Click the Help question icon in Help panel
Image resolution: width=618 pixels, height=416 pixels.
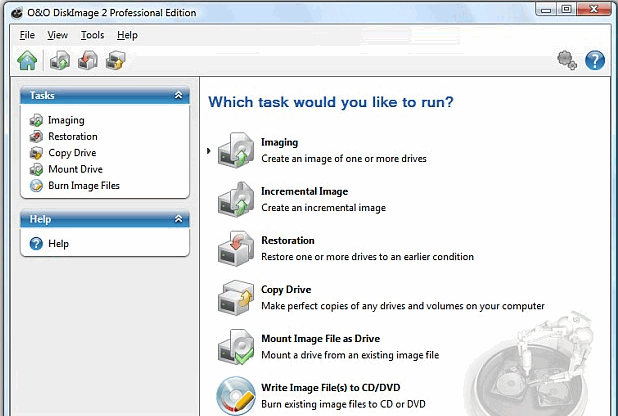point(36,244)
